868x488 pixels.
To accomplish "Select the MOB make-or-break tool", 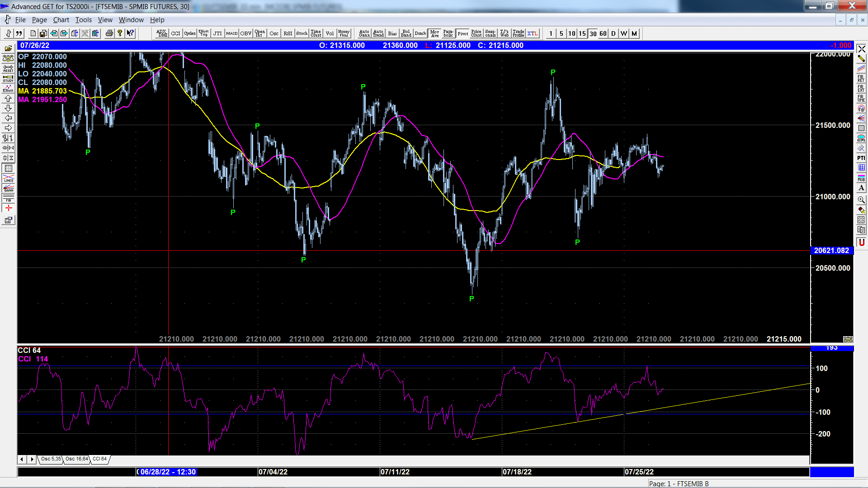I will (861, 178).
